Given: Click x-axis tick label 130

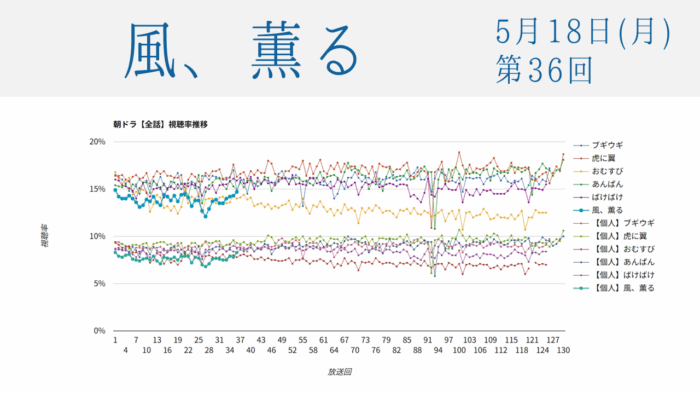Looking at the screenshot, I should (x=563, y=351).
